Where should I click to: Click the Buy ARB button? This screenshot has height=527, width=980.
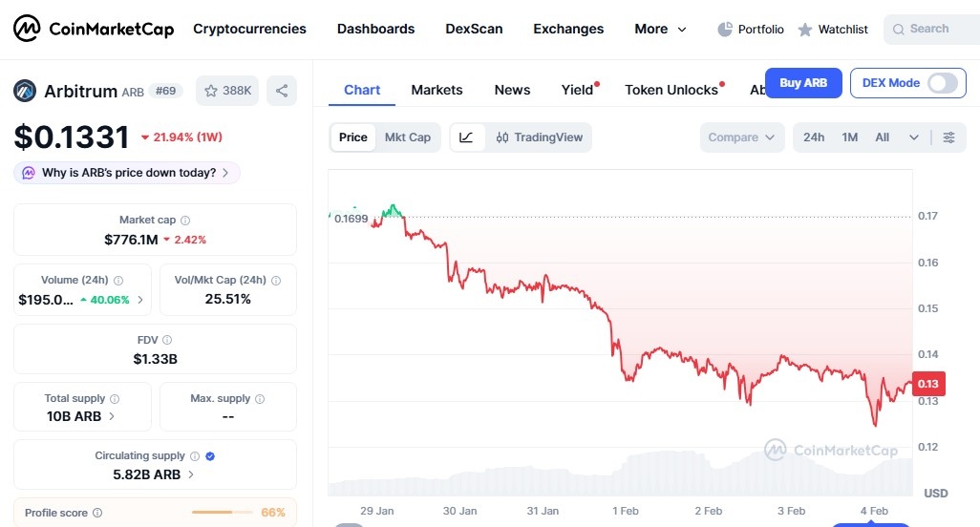pos(803,83)
